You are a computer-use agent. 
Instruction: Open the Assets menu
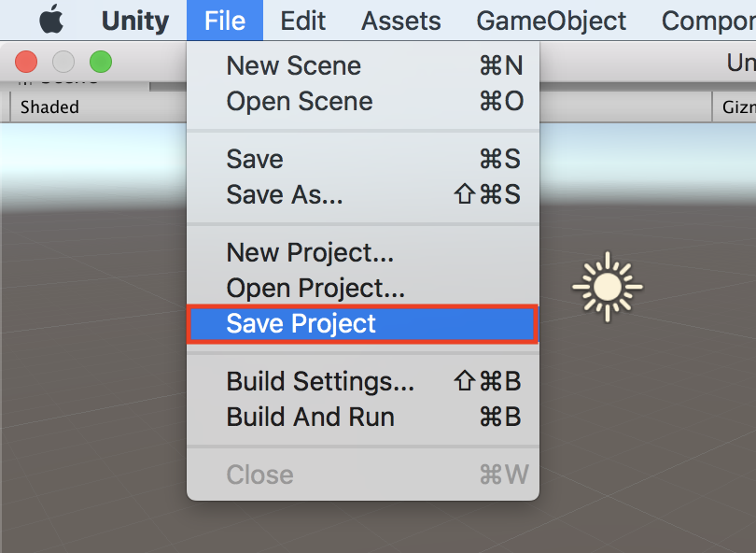coord(401,21)
